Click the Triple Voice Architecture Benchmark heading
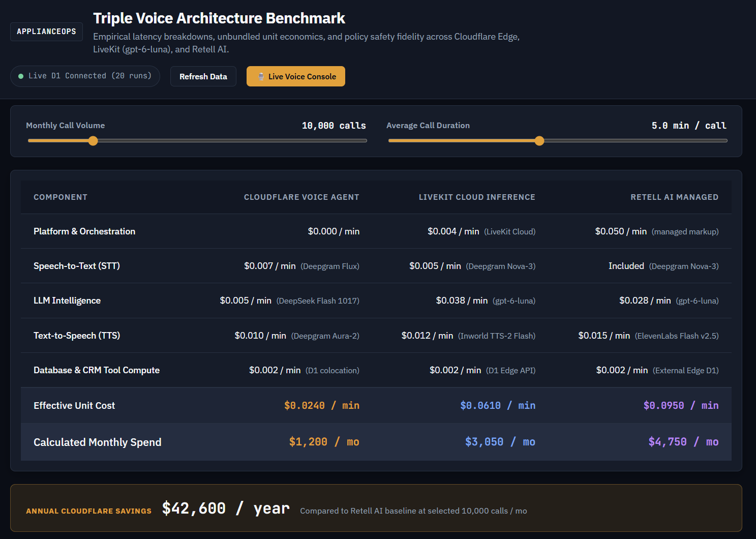756x539 pixels. click(219, 18)
